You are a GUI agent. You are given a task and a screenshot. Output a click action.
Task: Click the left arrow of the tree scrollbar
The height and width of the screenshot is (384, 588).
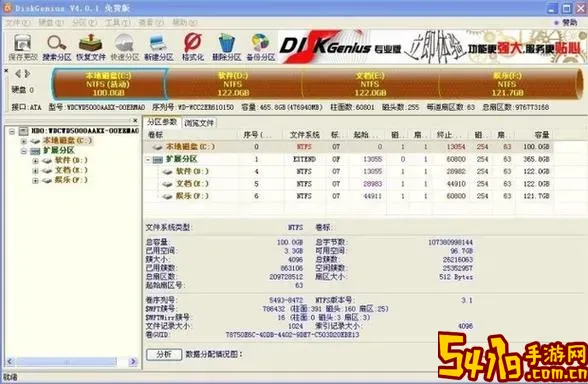point(10,362)
